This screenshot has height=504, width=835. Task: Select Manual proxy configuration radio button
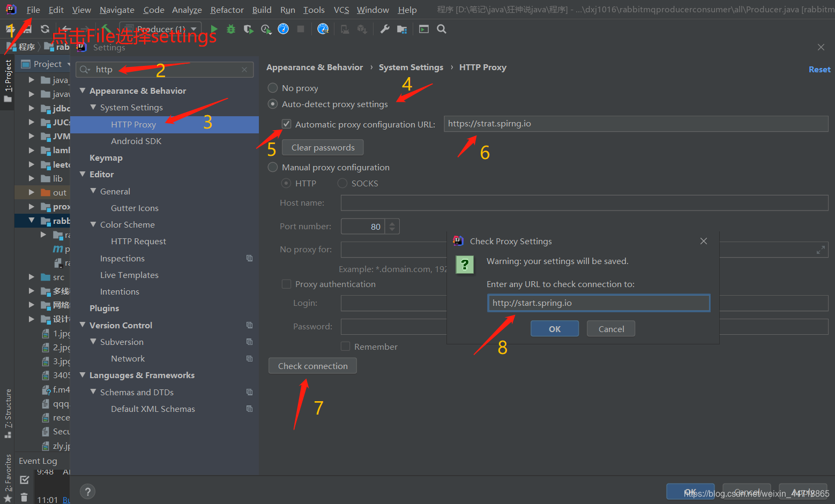click(x=273, y=167)
